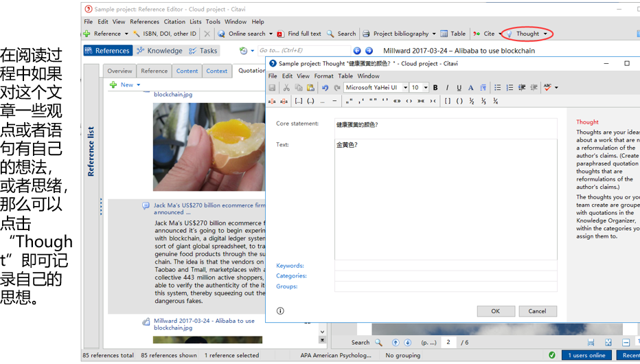This screenshot has height=364, width=640.
Task: Switch to the Content tab
Action: coord(187,71)
